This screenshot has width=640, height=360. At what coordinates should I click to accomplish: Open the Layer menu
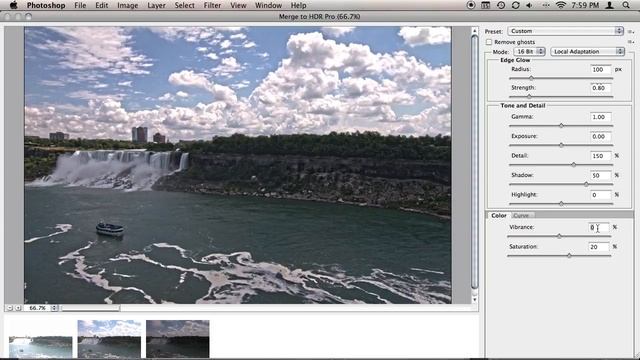coord(156,5)
